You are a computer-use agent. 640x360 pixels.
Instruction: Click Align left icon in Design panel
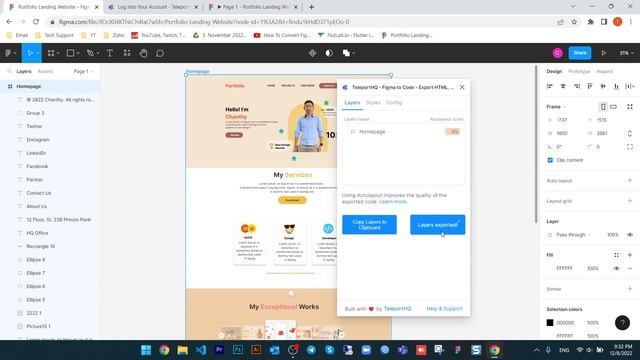549,86
